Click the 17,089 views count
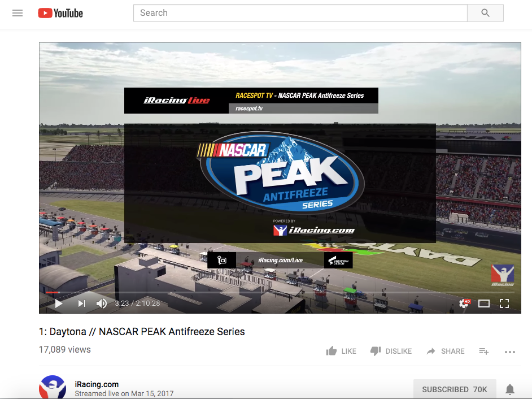The width and height of the screenshot is (532, 399). coord(65,349)
